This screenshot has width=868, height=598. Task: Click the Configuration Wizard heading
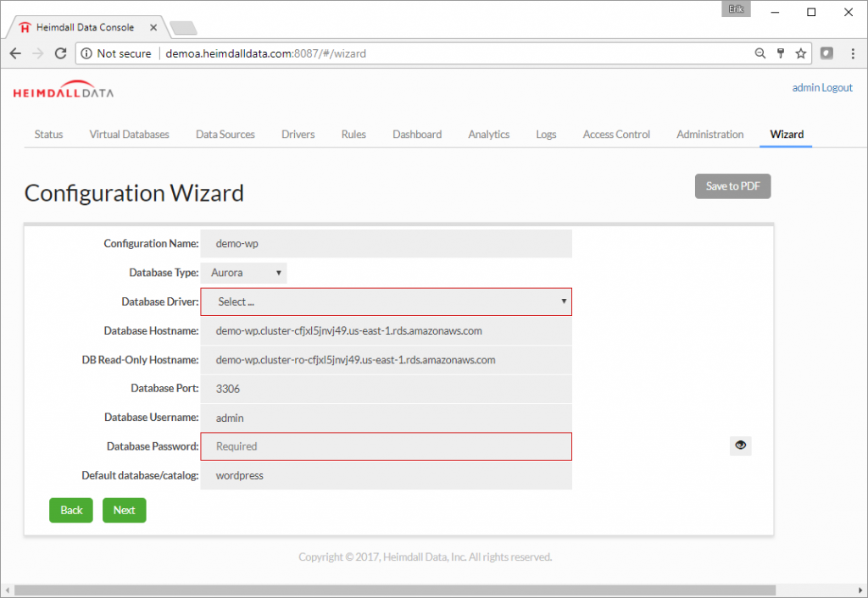(134, 193)
